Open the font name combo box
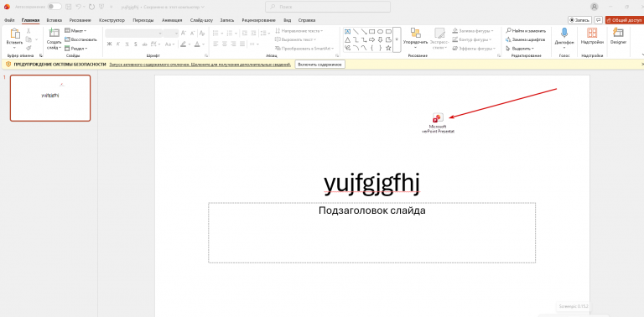Screen dimensions: 644x317 tap(134, 34)
